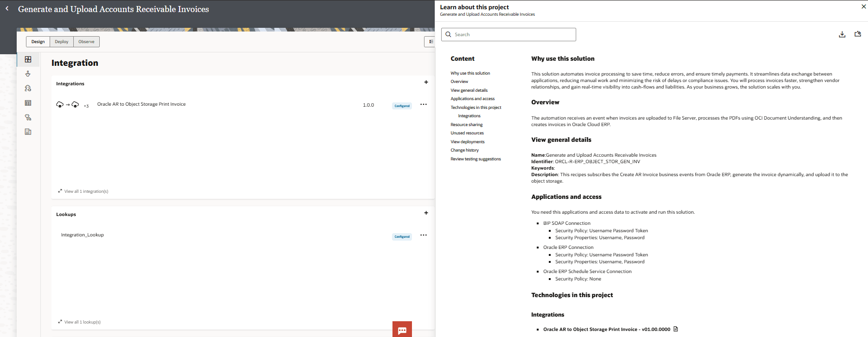Jump to Change history section
This screenshot has width=868, height=337.
tap(464, 150)
